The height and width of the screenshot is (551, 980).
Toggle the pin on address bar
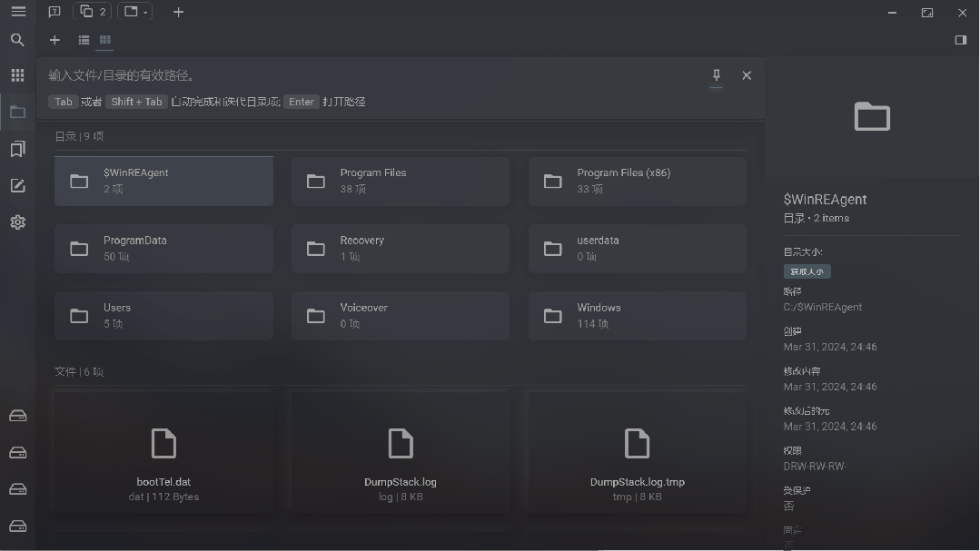(717, 75)
